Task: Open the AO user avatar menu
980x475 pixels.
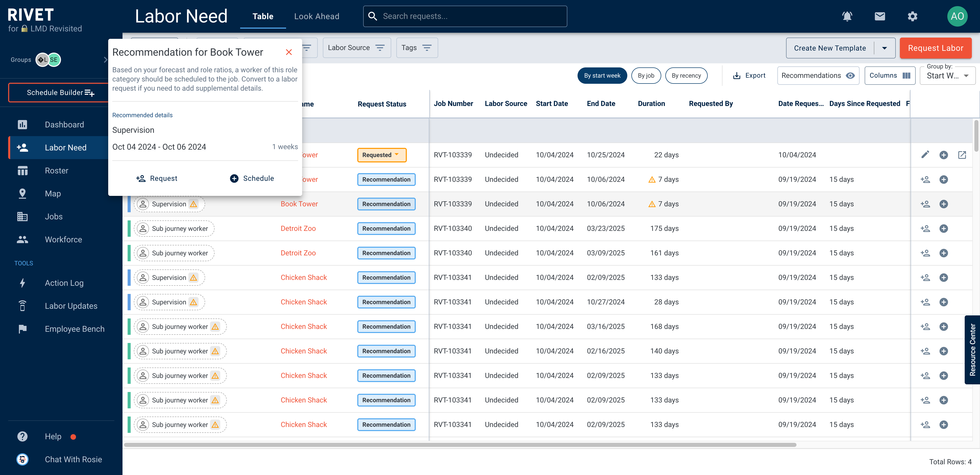Action: point(957,16)
